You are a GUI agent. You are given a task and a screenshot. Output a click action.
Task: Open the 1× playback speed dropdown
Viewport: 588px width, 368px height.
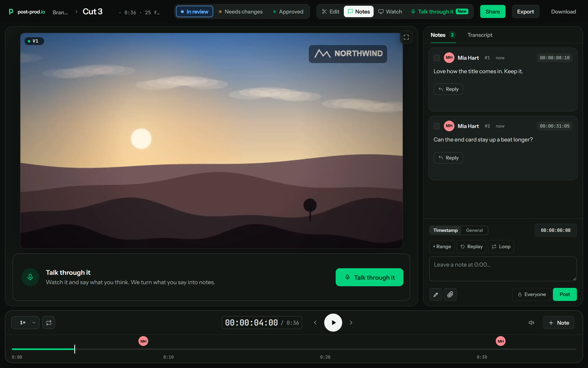click(x=25, y=323)
